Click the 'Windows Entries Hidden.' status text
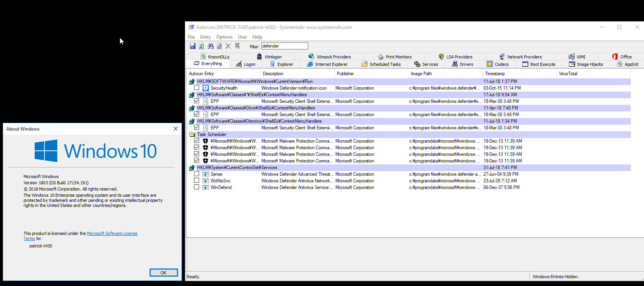Screen dimensions: 644x286 (556, 277)
